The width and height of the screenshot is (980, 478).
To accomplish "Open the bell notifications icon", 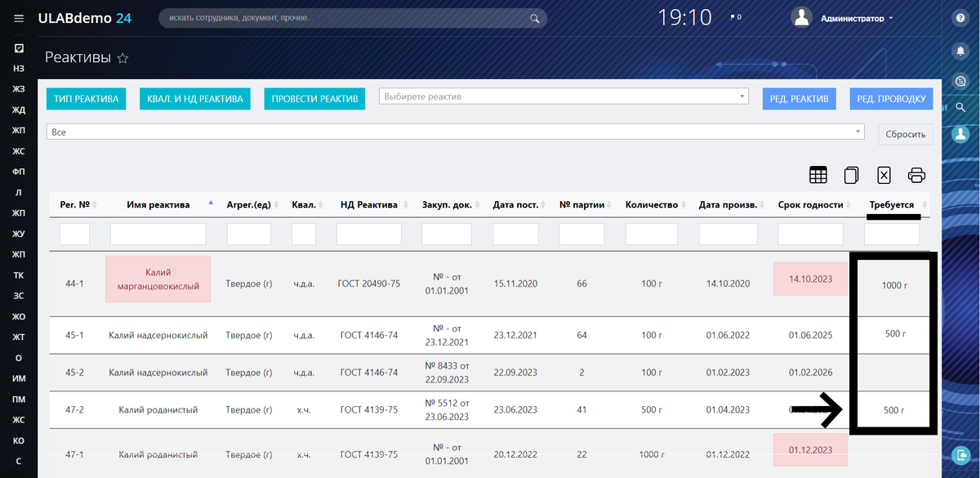I will [960, 50].
